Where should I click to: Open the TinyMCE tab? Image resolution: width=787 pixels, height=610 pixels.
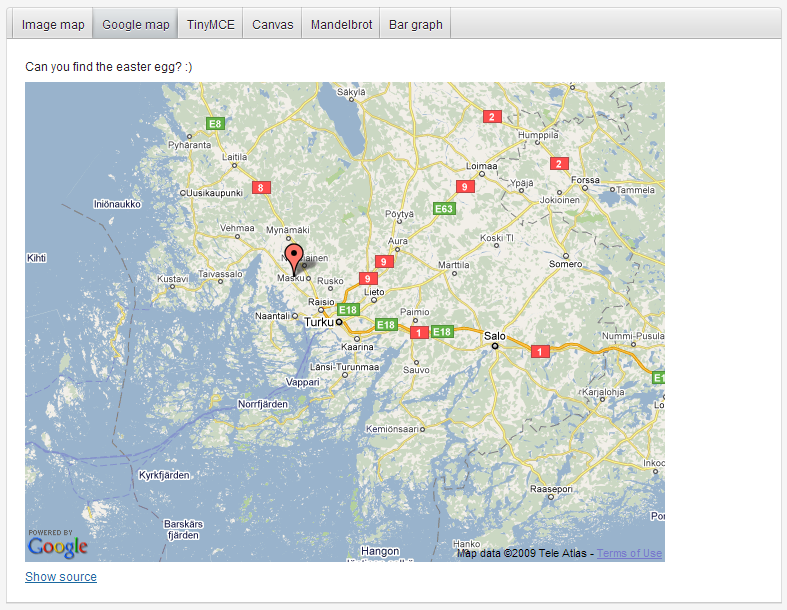pyautogui.click(x=210, y=25)
